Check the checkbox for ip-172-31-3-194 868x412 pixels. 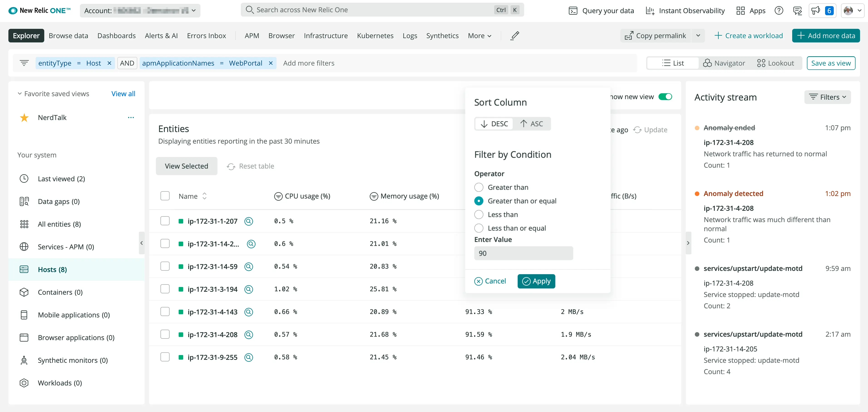click(x=165, y=289)
